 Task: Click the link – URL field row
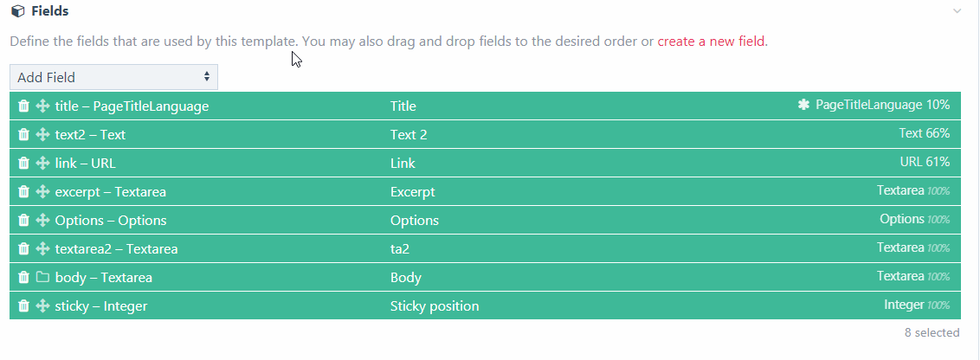click(x=85, y=164)
